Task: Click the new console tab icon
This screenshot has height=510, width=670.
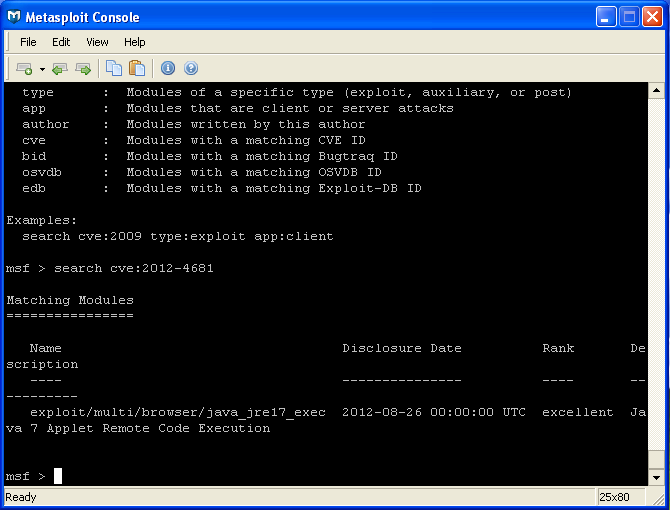Action: click(24, 68)
